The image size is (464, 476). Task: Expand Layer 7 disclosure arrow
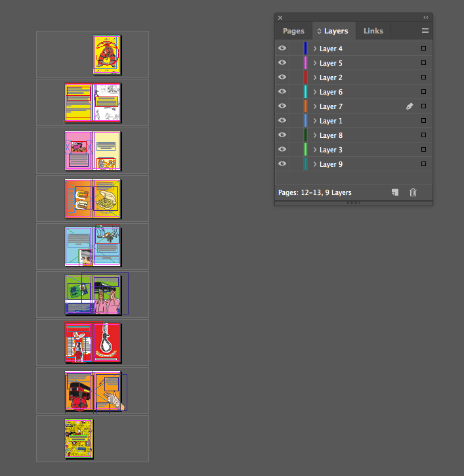[315, 106]
